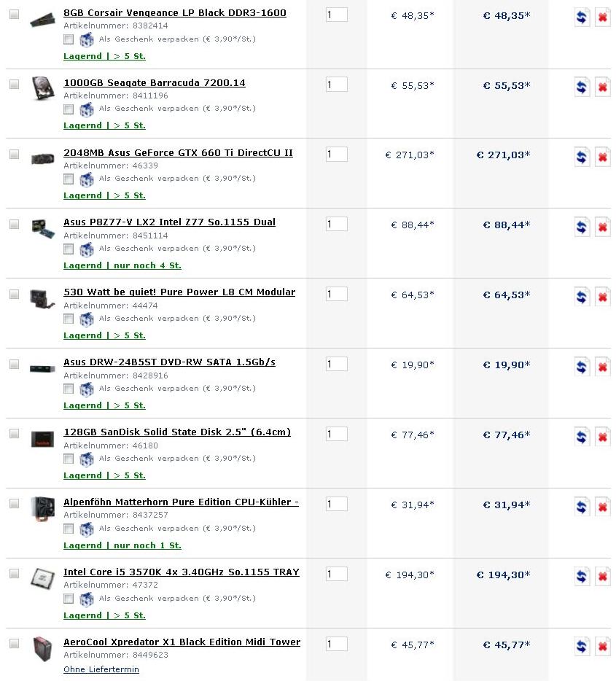The image size is (616, 681).
Task: Select the row checkbox for SanDisk SSD
Action: pos(15,434)
